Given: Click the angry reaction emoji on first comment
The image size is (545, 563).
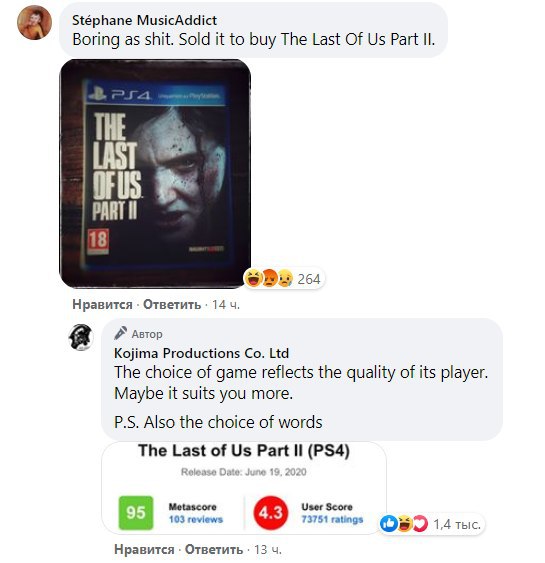Looking at the screenshot, I should tap(270, 278).
